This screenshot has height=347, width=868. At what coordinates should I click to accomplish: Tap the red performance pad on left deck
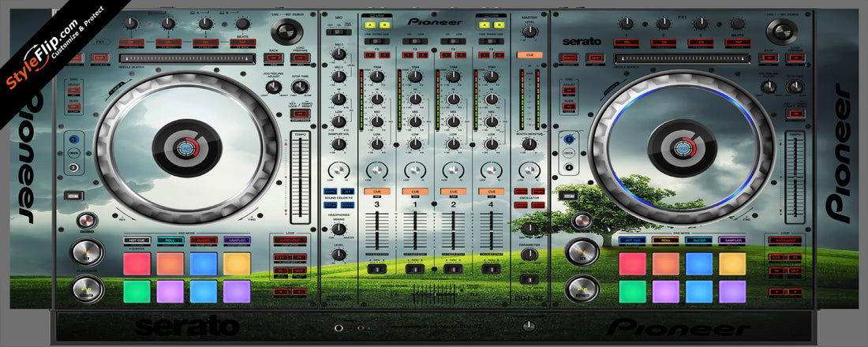(x=137, y=264)
